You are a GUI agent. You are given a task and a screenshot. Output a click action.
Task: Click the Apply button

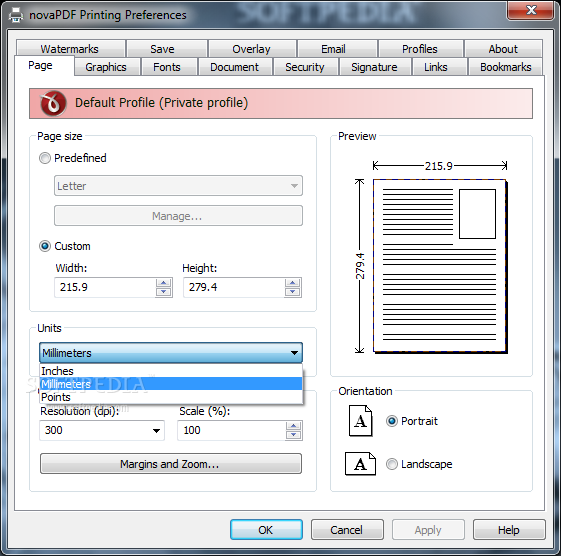pyautogui.click(x=428, y=530)
